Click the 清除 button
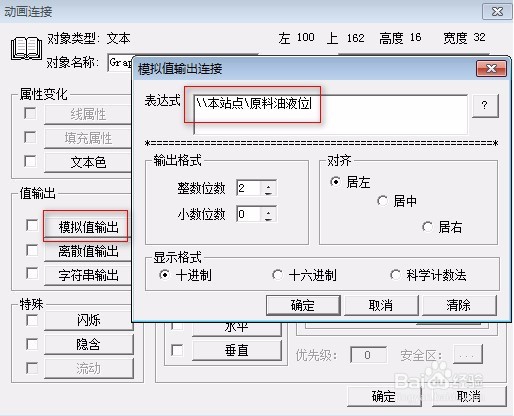This screenshot has width=514, height=416. [459, 305]
